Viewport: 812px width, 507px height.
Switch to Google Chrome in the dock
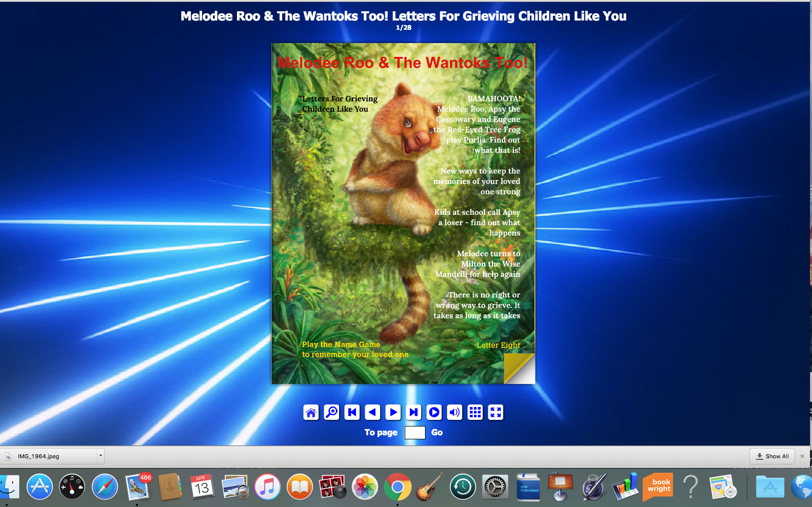398,486
